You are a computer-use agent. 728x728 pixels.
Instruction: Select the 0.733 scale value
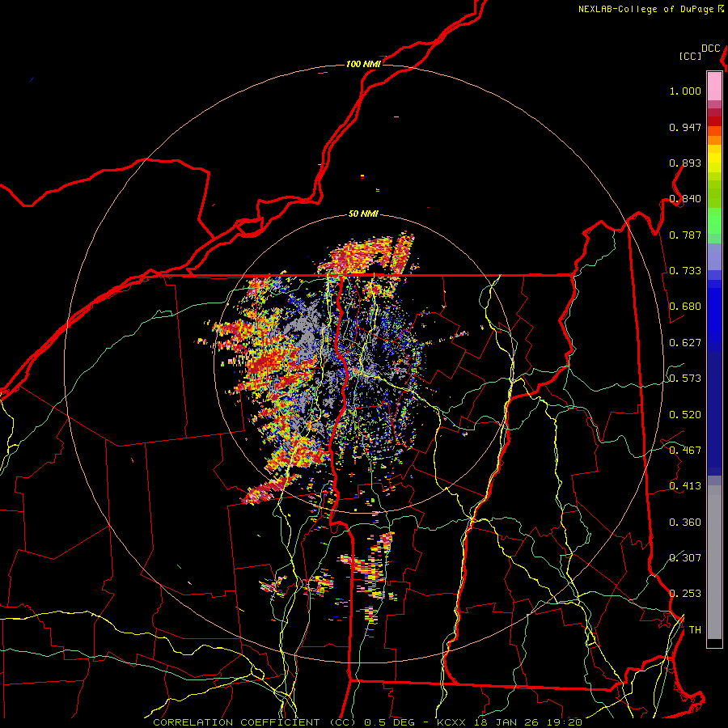tap(685, 271)
